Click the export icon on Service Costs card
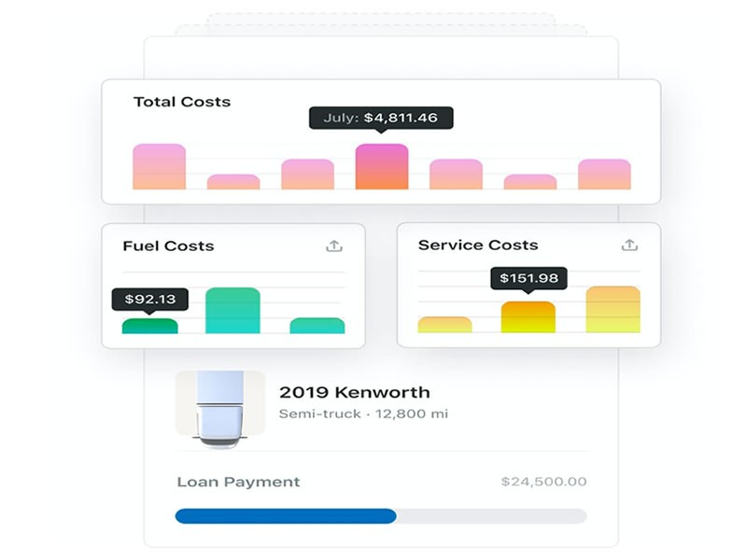 click(x=631, y=245)
